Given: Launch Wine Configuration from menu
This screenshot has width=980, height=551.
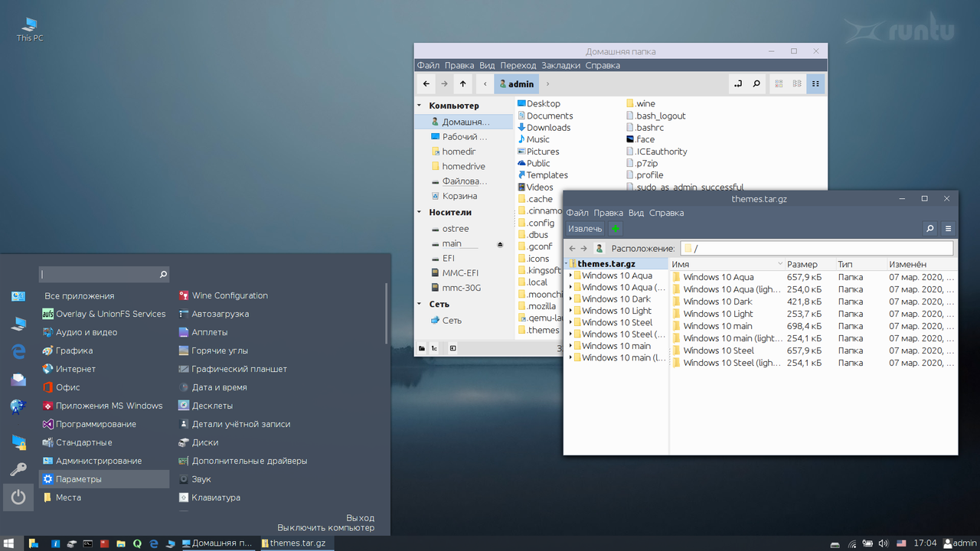Looking at the screenshot, I should [x=224, y=295].
